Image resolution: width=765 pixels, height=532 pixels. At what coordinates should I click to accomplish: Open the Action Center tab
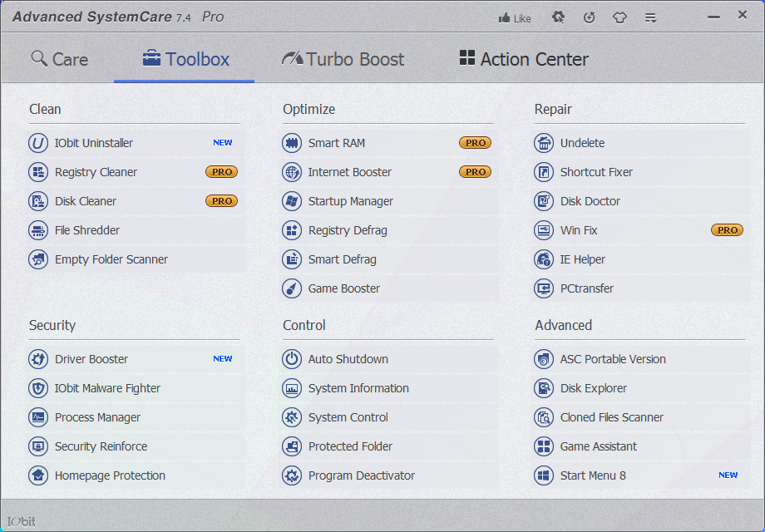coord(524,59)
